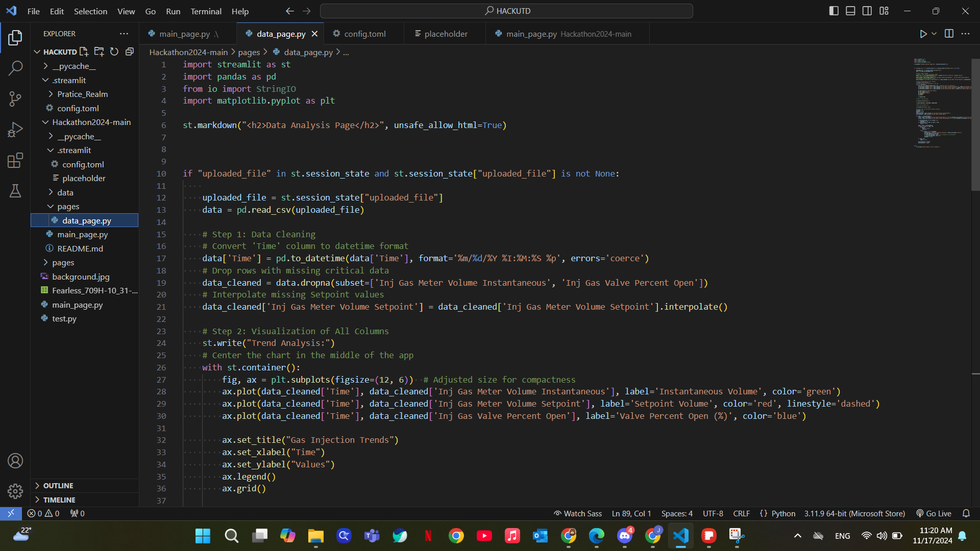Viewport: 980px width, 551px height.
Task: Expand the data folder in tree
Action: tap(65, 192)
